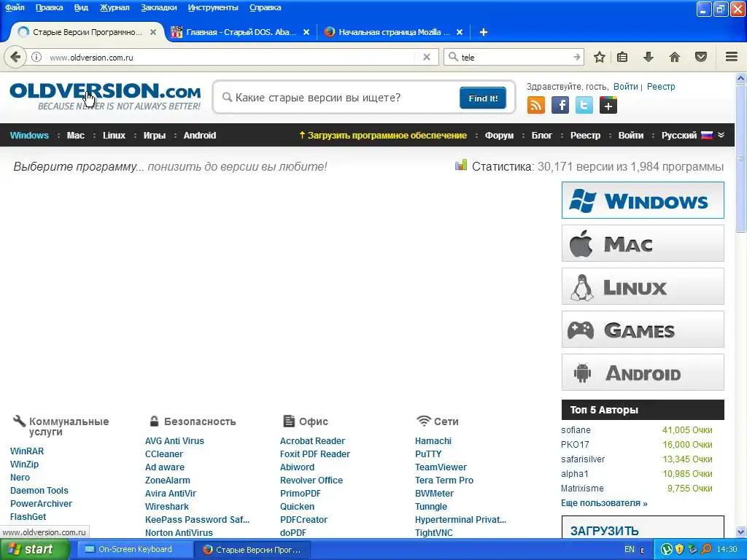This screenshot has width=747, height=560.
Task: Submit search with the arrow in search box
Action: point(576,57)
